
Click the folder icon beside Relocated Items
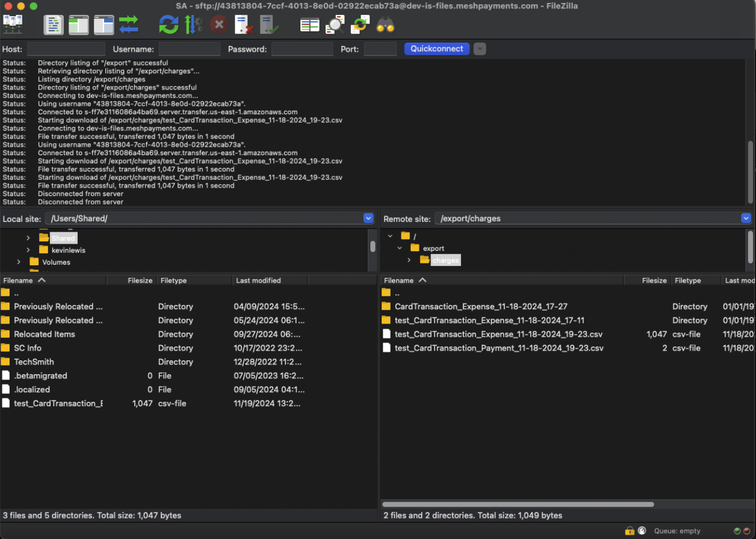5,334
